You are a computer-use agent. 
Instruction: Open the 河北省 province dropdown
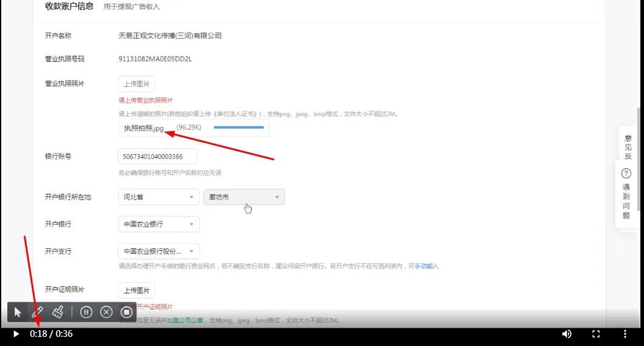click(x=158, y=197)
